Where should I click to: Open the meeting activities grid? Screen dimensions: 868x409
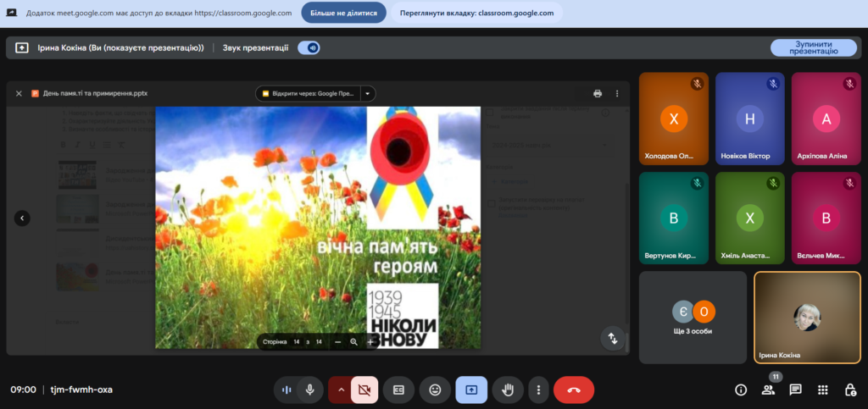[822, 390]
